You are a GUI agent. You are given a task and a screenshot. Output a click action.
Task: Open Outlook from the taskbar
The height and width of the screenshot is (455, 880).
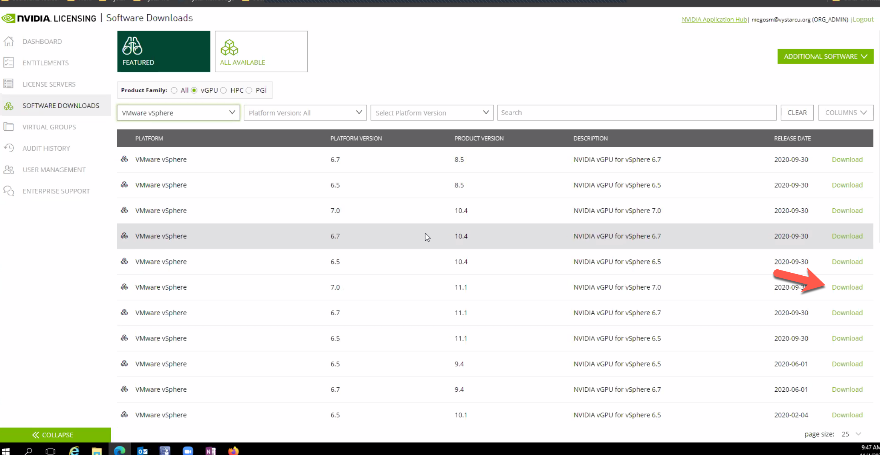click(143, 451)
